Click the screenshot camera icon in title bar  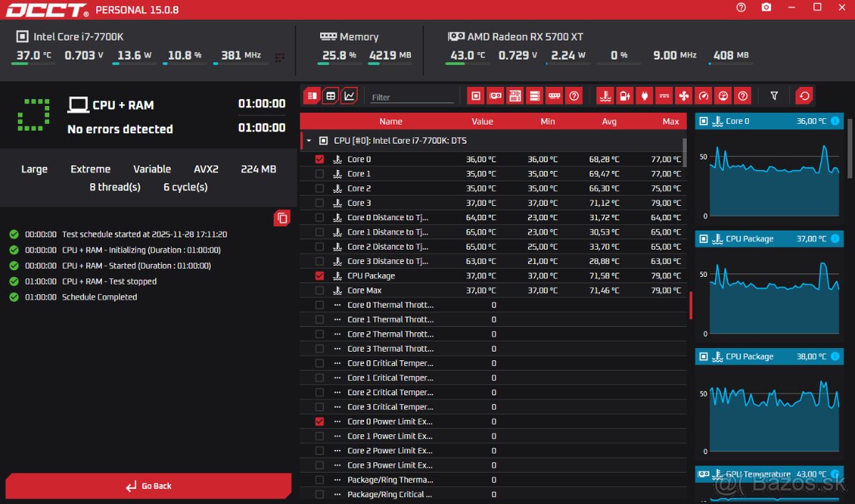766,7
